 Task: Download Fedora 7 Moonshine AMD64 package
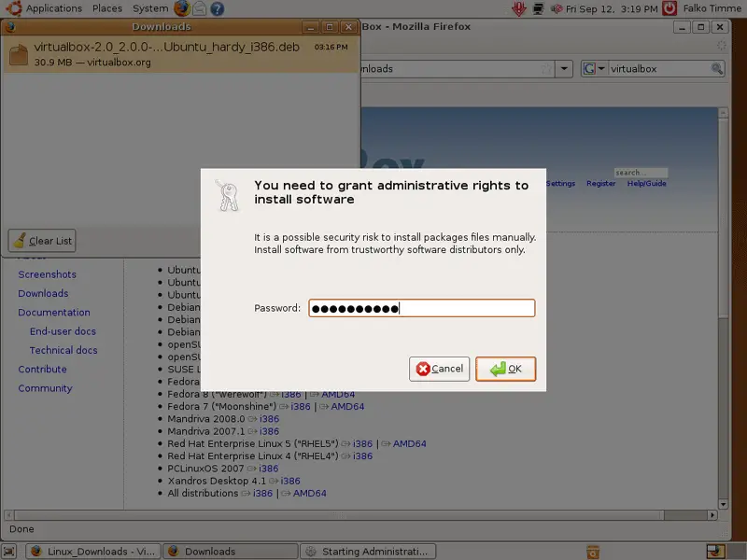click(347, 407)
